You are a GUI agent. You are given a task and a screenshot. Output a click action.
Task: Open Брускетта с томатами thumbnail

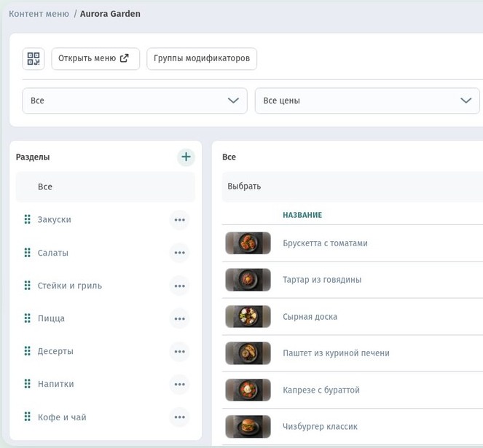tap(248, 243)
